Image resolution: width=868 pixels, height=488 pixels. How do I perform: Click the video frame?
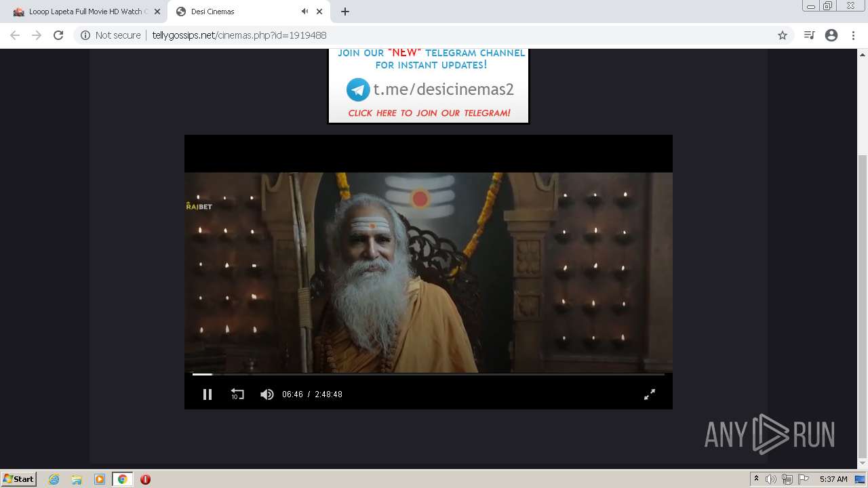click(x=429, y=272)
